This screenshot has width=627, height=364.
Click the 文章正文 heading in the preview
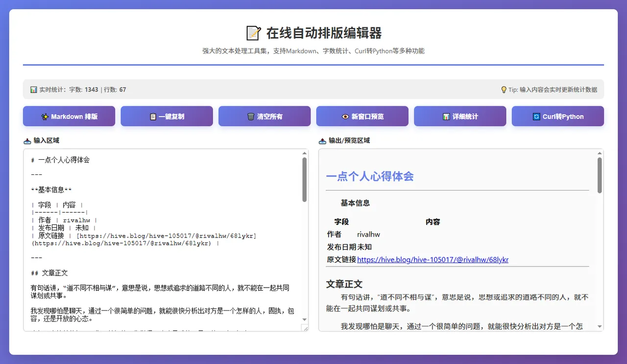point(344,284)
